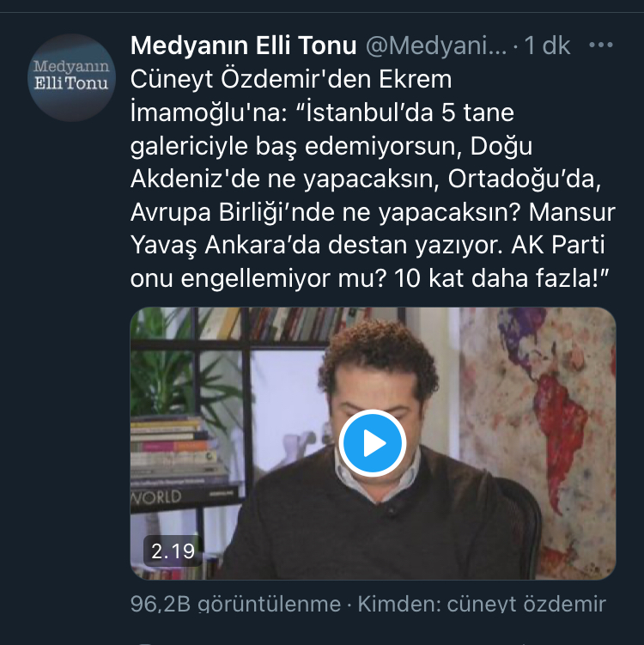This screenshot has height=645, width=644.
Task: Click the 2.19 video duration badge
Action: (173, 551)
